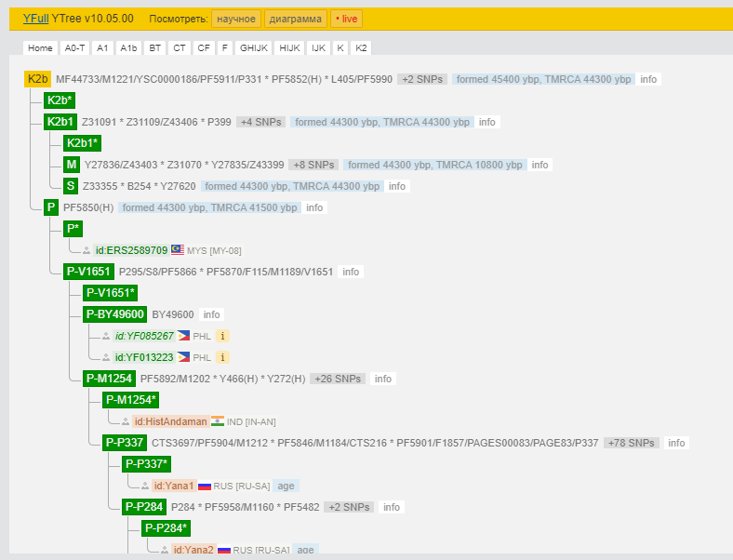Click the Philippines flag beside id:YF085267
Viewport: 733px width, 560px height.
pos(184,336)
